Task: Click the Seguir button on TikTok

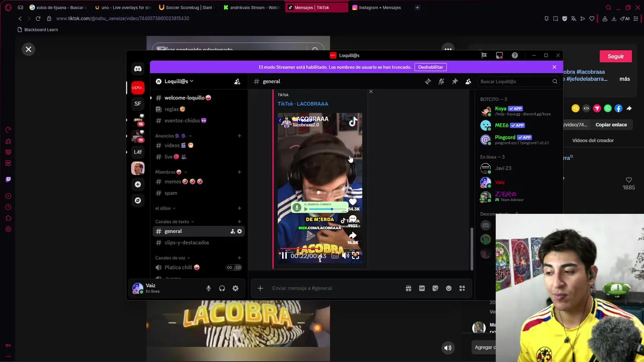Action: click(x=615, y=56)
